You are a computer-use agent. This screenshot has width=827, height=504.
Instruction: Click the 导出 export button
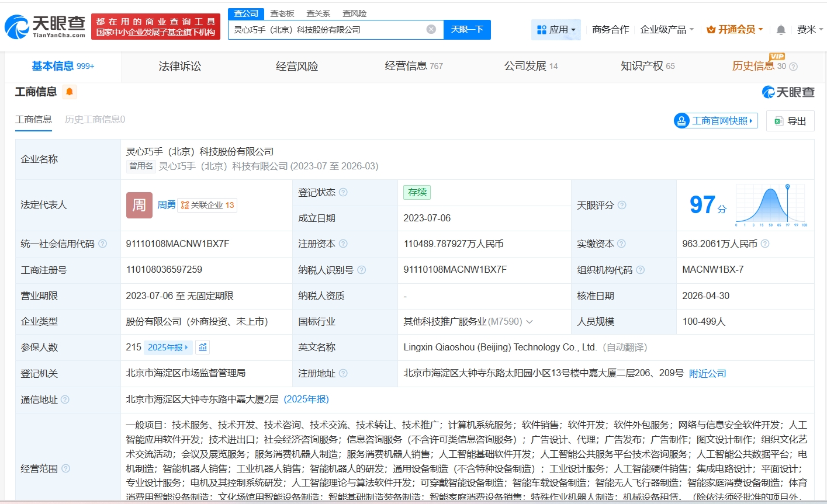pyautogui.click(x=790, y=121)
